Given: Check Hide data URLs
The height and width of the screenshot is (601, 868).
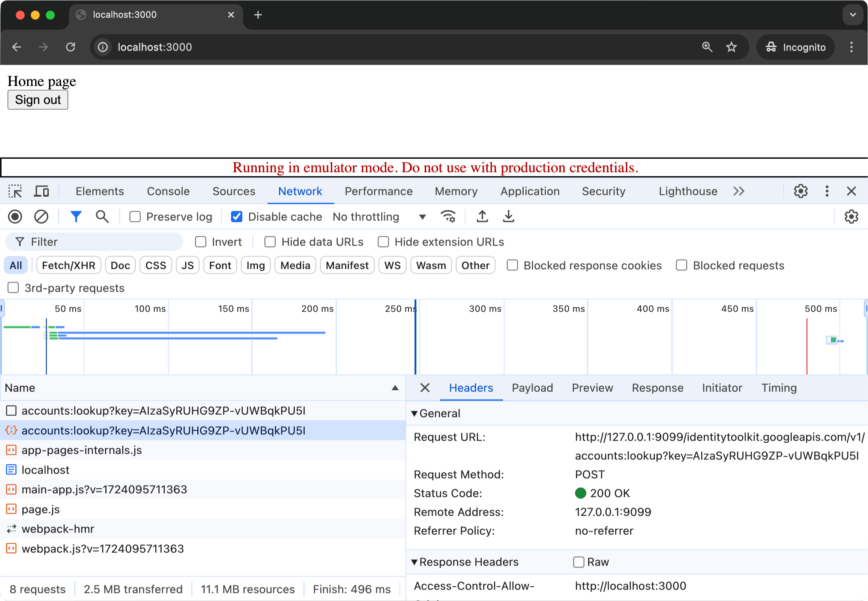Looking at the screenshot, I should pyautogui.click(x=270, y=242).
